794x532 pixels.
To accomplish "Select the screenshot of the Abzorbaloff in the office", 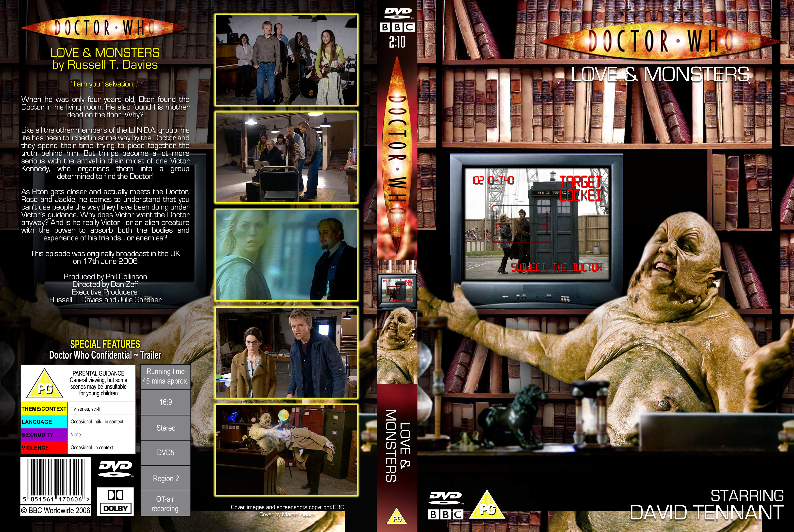I will click(287, 450).
